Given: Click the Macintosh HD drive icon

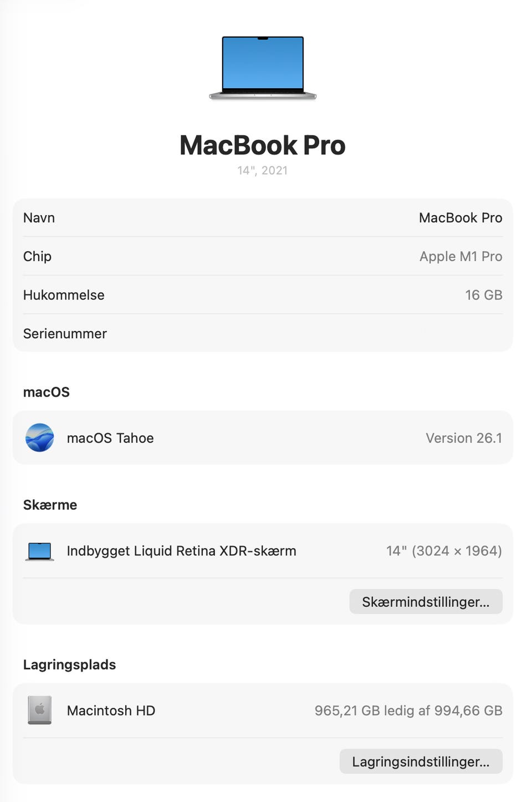Looking at the screenshot, I should pyautogui.click(x=39, y=710).
